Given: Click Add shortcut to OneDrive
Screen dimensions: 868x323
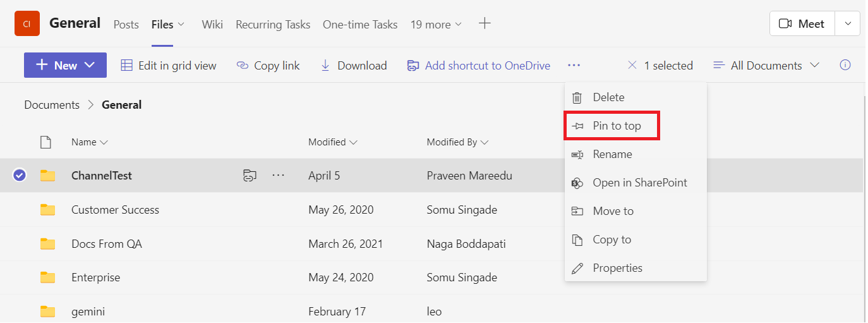Looking at the screenshot, I should (x=478, y=65).
